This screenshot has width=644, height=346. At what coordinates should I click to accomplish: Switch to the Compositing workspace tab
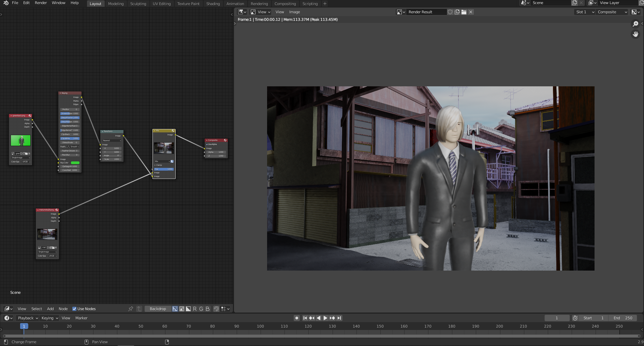[x=285, y=4]
